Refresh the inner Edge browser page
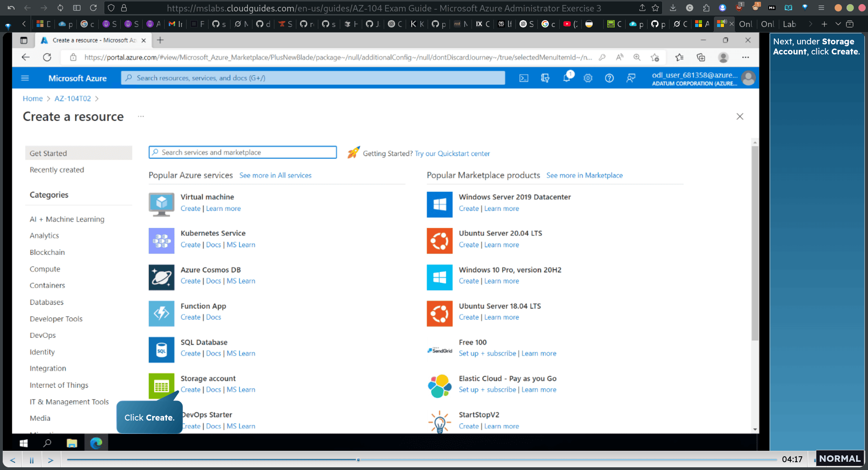This screenshot has height=470, width=868. [47, 57]
